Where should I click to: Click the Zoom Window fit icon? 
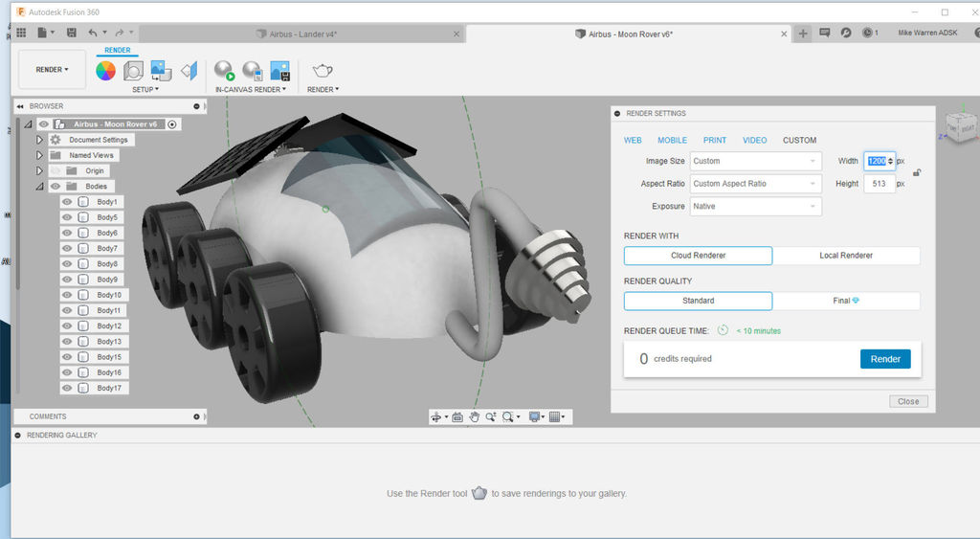coord(507,417)
